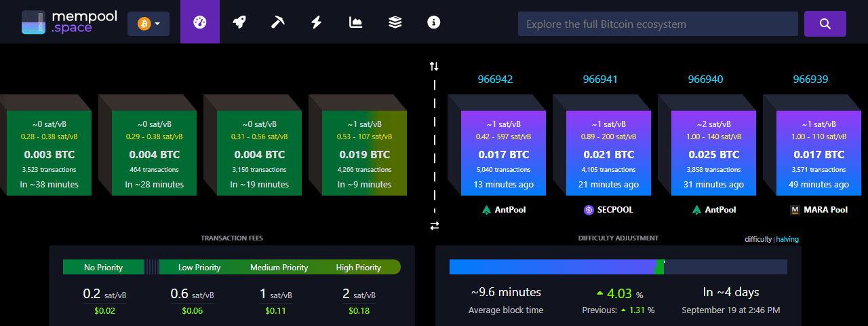Click the left-right swap arrows icon
This screenshot has width=868, height=326.
(x=434, y=225)
